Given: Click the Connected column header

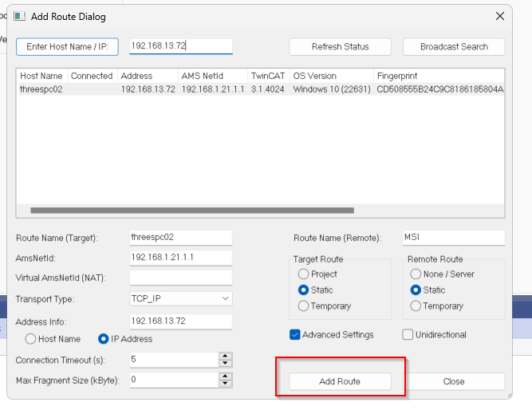Looking at the screenshot, I should tap(92, 76).
